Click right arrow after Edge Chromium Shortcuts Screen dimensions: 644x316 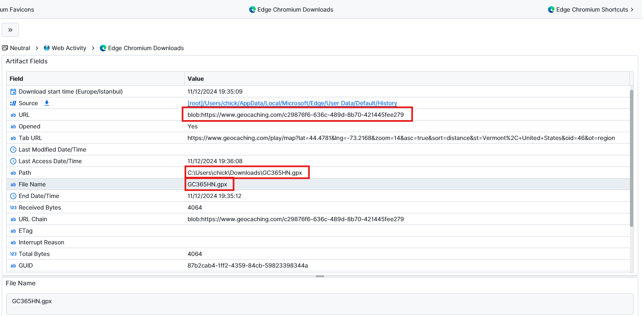(632, 10)
